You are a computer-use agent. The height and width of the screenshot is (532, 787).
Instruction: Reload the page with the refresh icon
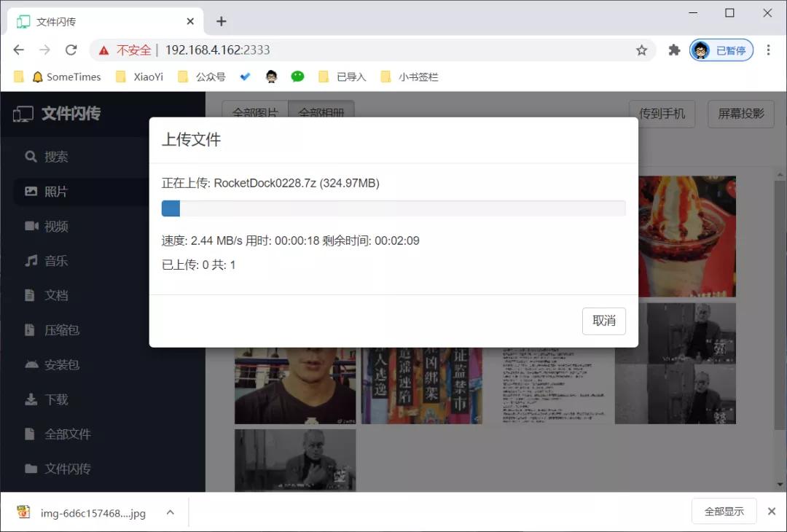tap(71, 50)
